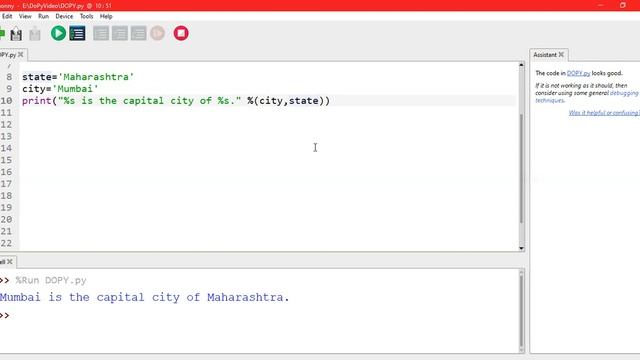Click the red Stop/Restart backend button
This screenshot has height=360, width=640.
[x=181, y=33]
